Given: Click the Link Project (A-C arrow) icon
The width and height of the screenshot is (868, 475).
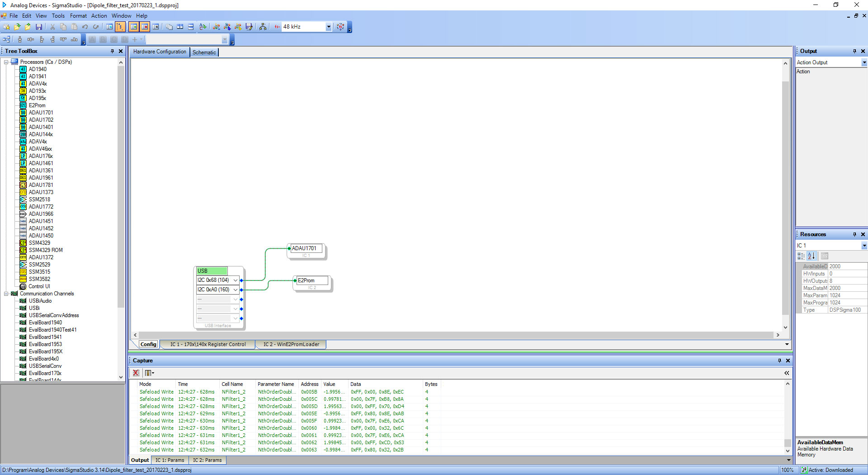Looking at the screenshot, I should point(203,27).
